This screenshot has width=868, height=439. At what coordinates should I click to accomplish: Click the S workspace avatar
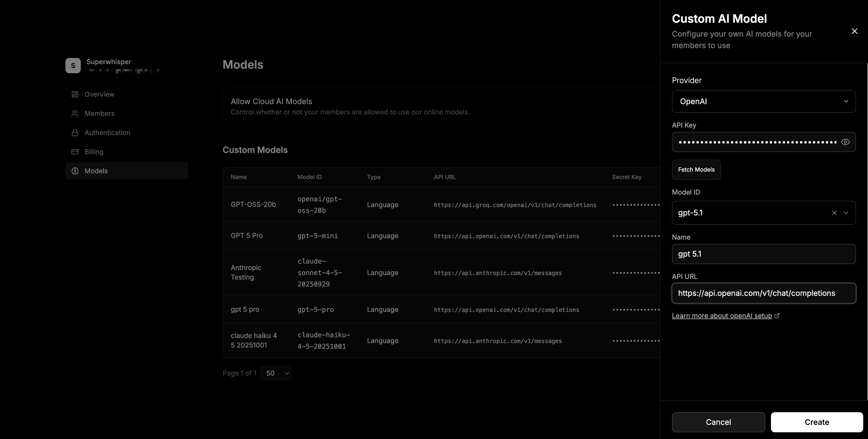73,66
